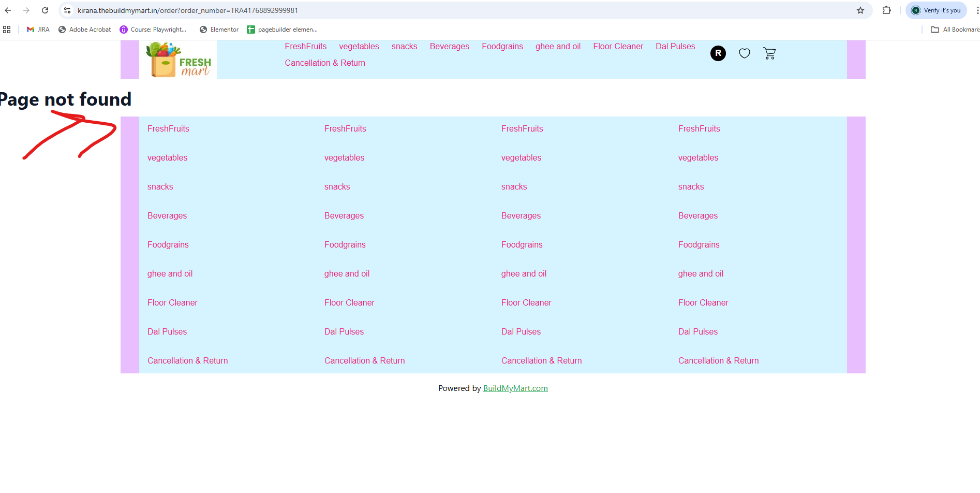Viewport: 980px width, 493px height.
Task: Select Floor Cleaner in top navigation
Action: 618,47
